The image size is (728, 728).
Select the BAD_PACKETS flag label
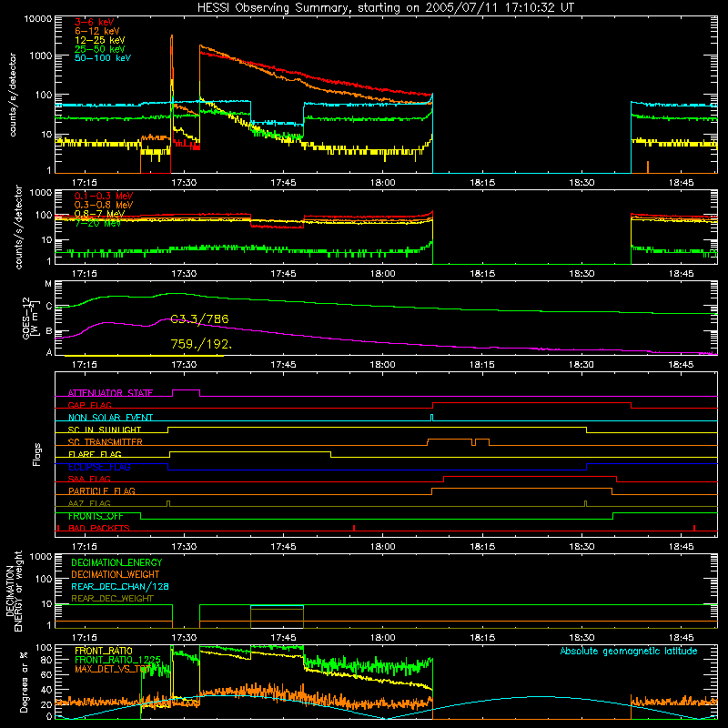point(99,528)
